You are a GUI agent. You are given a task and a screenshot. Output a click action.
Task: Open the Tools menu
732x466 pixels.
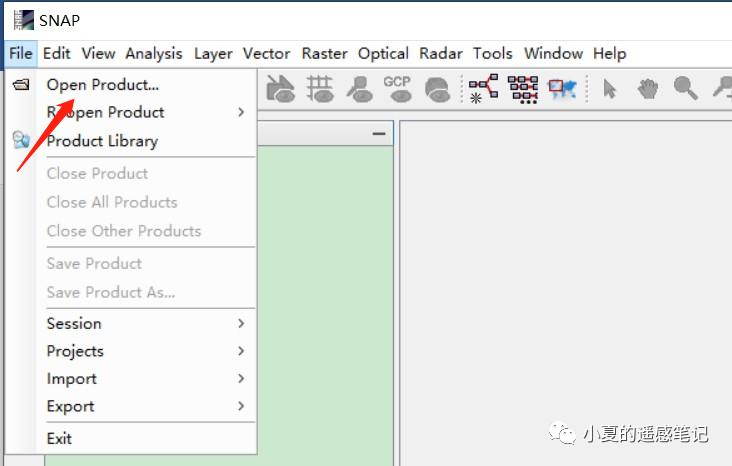pyautogui.click(x=493, y=54)
